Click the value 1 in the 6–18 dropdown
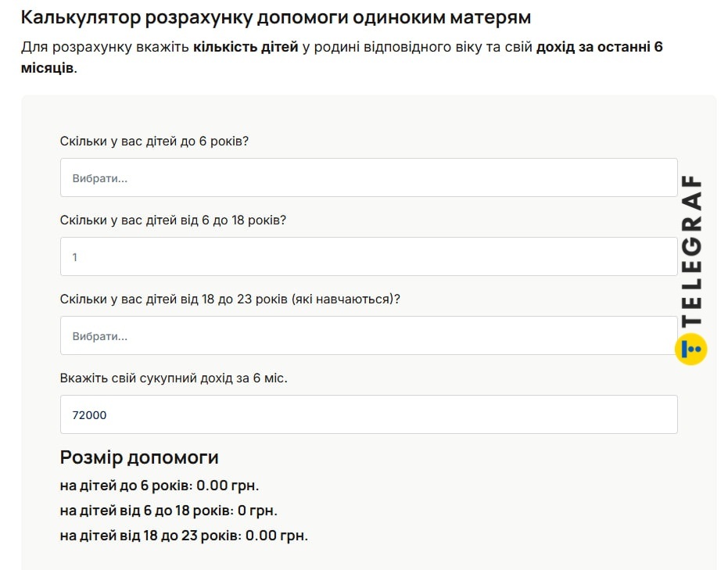The image size is (728, 570). pyautogui.click(x=75, y=256)
